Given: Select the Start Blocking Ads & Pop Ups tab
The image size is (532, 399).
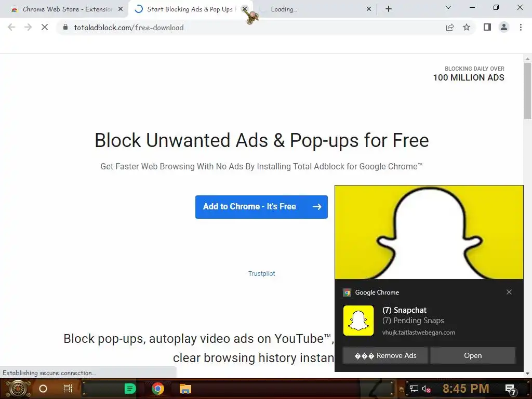Looking at the screenshot, I should click(x=191, y=9).
